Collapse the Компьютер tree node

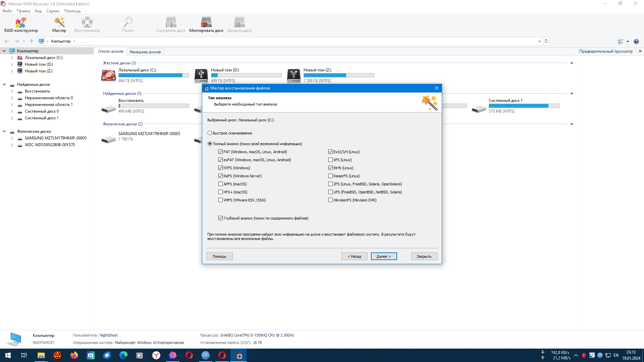click(x=4, y=51)
